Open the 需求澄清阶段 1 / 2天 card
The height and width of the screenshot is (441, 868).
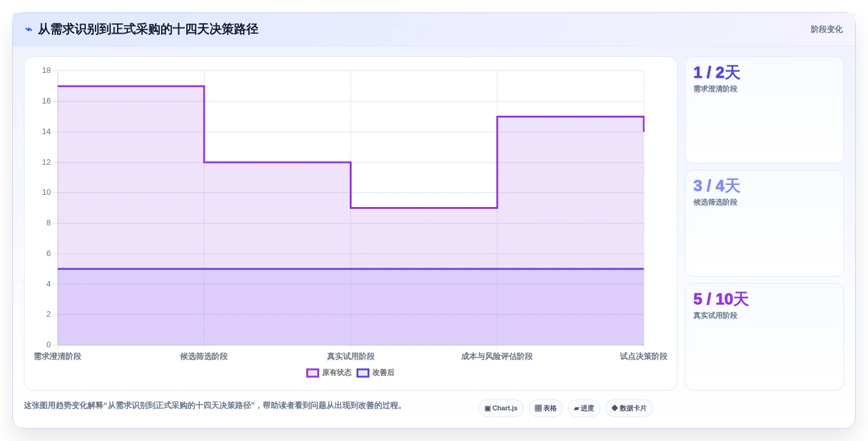point(764,110)
